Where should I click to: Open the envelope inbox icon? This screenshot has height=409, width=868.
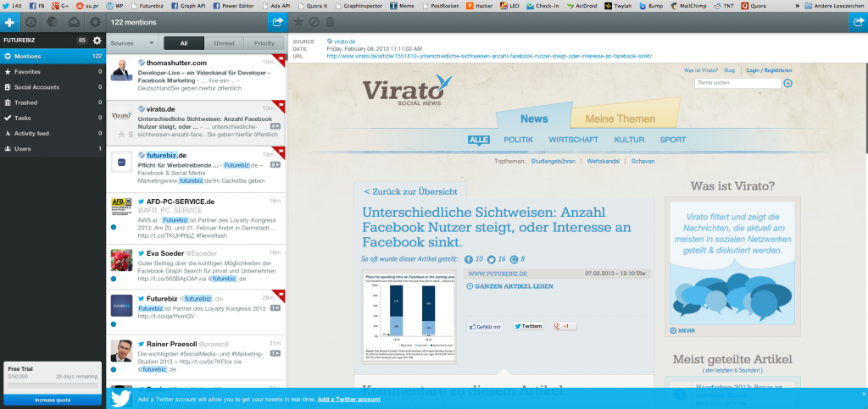point(74,23)
